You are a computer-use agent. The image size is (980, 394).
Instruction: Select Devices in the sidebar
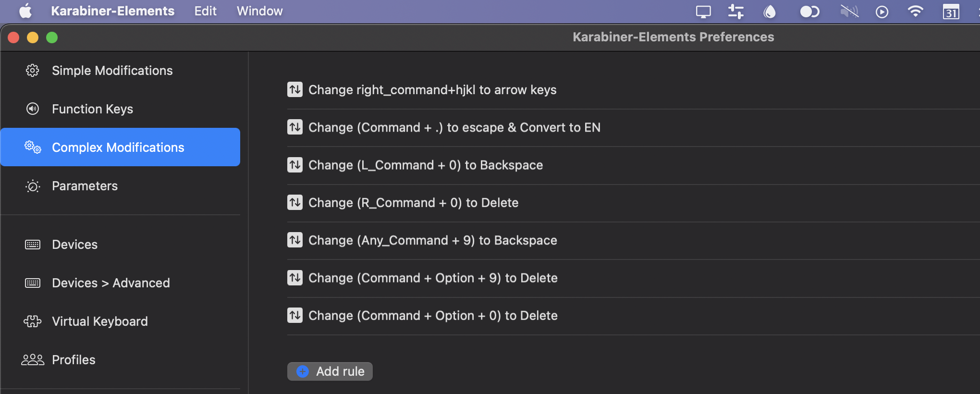pos(74,244)
